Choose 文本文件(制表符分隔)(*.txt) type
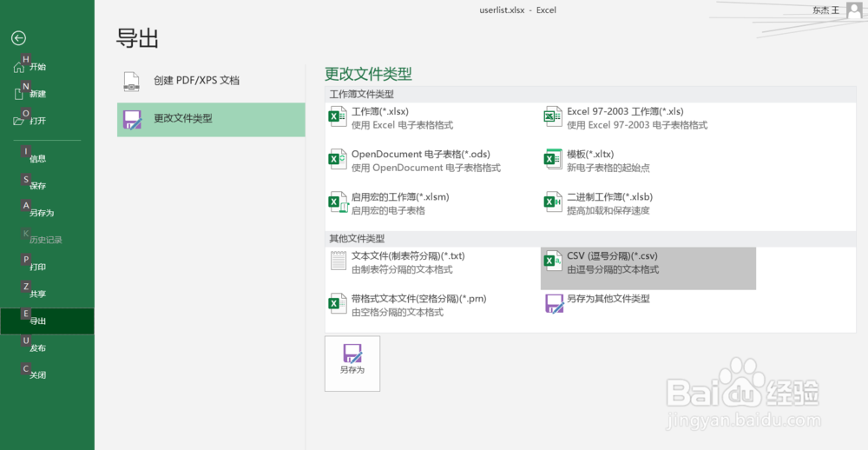This screenshot has width=868, height=450. point(432,268)
